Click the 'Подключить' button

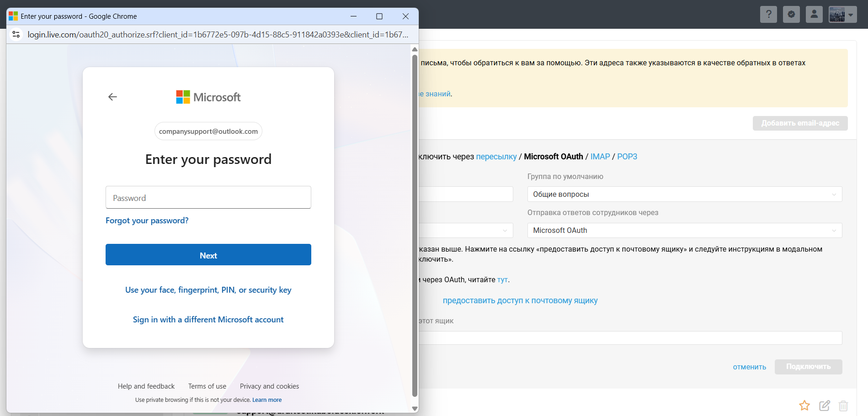click(808, 367)
